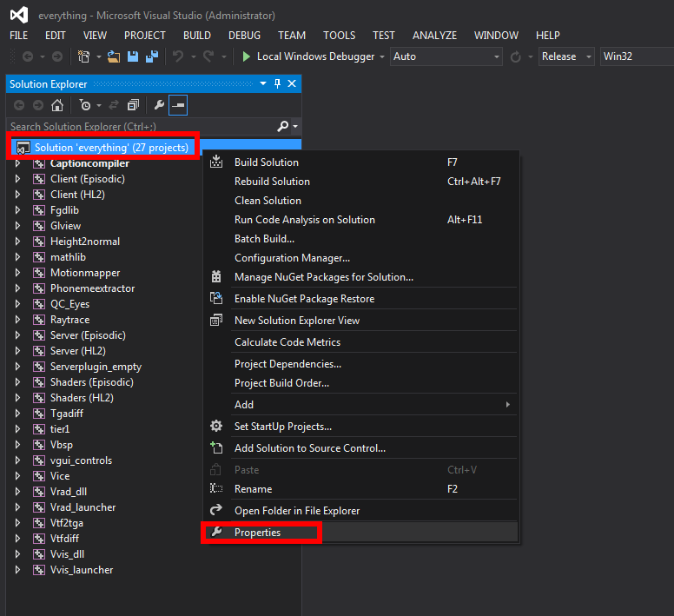Click the Undo toolbar icon
The width and height of the screenshot is (674, 616).
point(177,56)
